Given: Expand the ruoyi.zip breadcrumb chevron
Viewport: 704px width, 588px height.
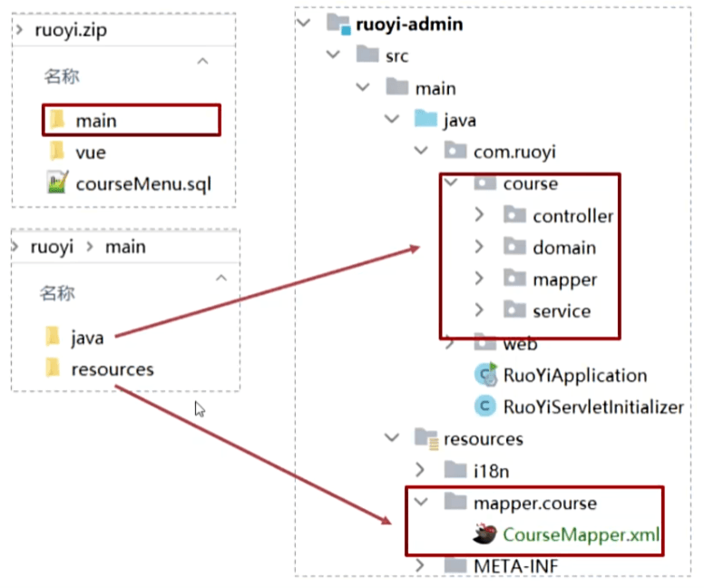Looking at the screenshot, I should coord(20,30).
